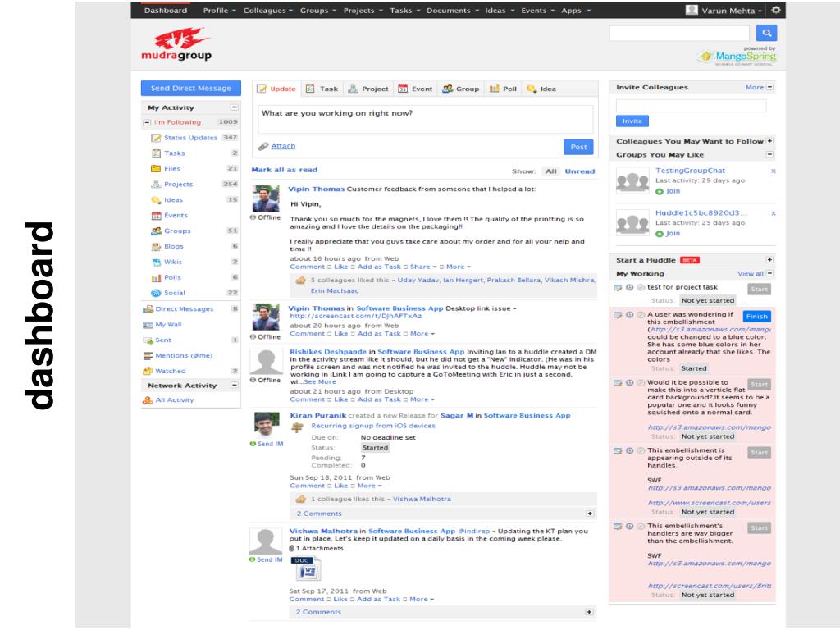Collapse the I'm Following tree
Screen dimensions: 840x630
pos(147,123)
